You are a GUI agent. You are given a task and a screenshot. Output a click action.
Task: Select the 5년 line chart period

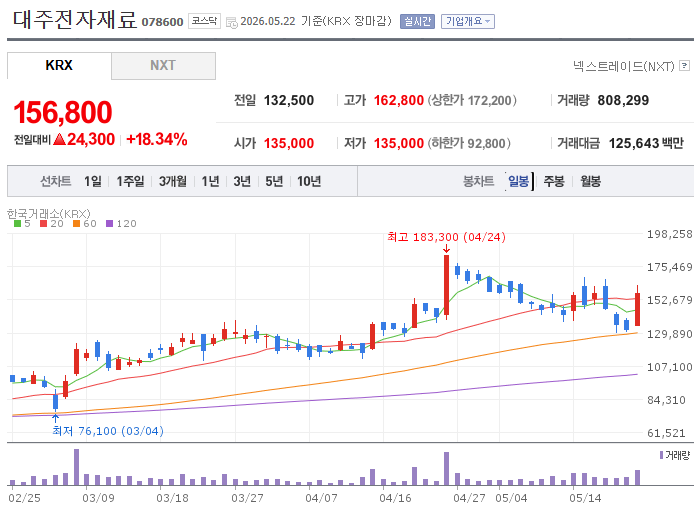click(274, 181)
